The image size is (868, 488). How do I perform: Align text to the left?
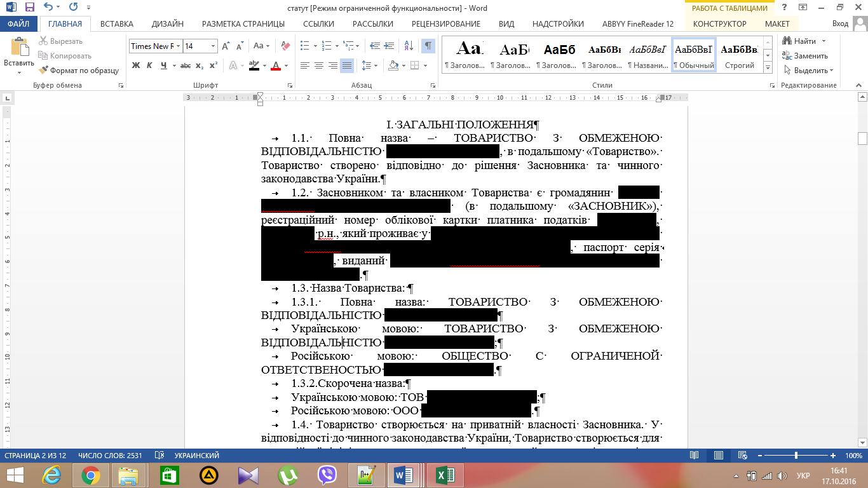coord(305,65)
